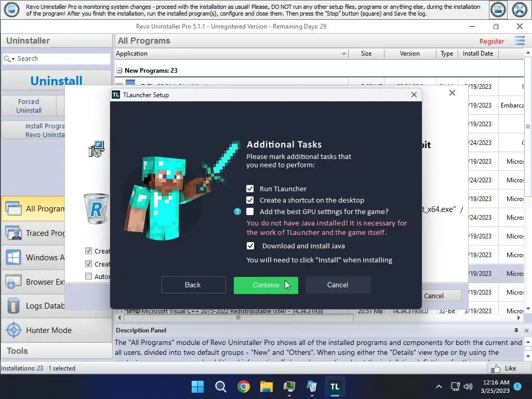Sort by Version column header
Viewport: 532px width, 399px height.
coord(409,54)
